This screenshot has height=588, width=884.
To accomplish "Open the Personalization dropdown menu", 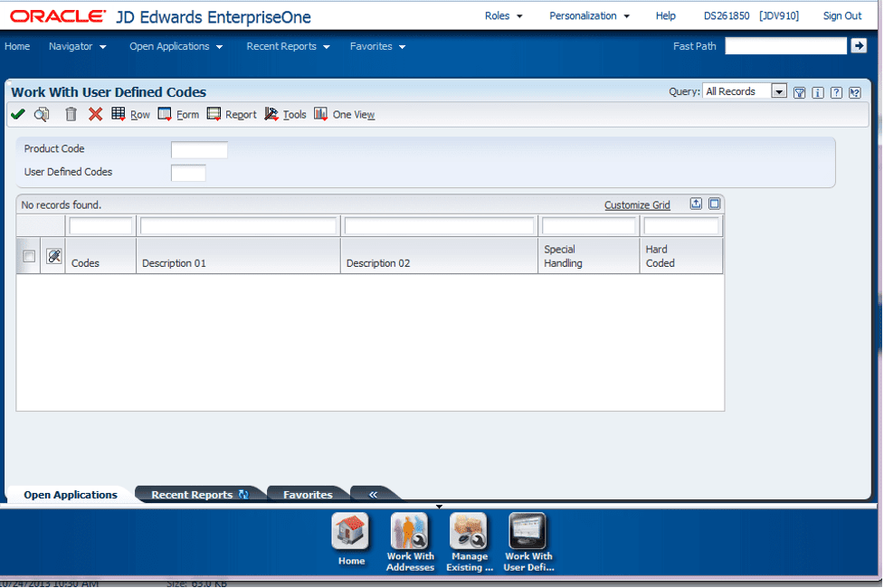I will point(589,15).
